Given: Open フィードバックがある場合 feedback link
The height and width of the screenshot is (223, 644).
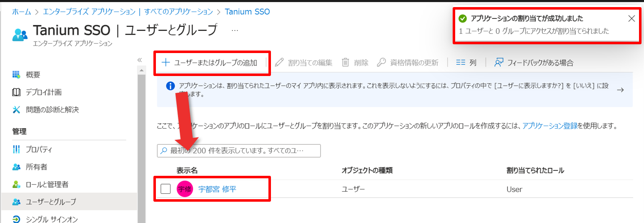Looking at the screenshot, I should 534,63.
